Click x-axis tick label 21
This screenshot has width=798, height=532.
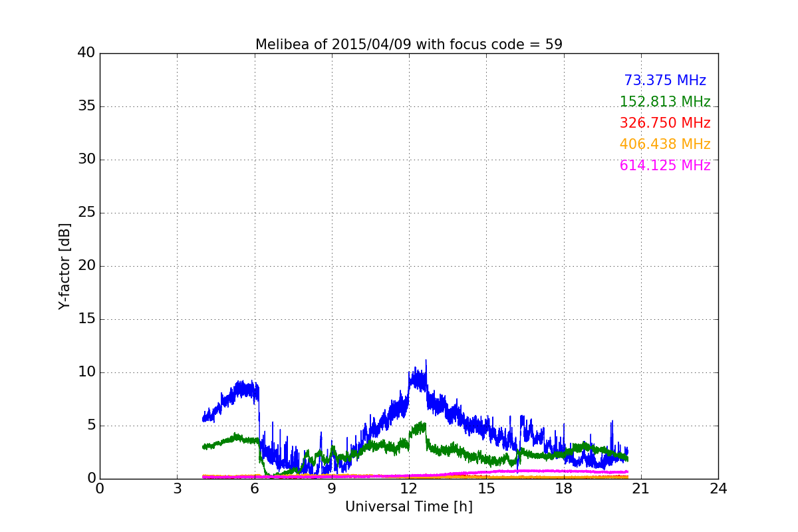(x=641, y=489)
